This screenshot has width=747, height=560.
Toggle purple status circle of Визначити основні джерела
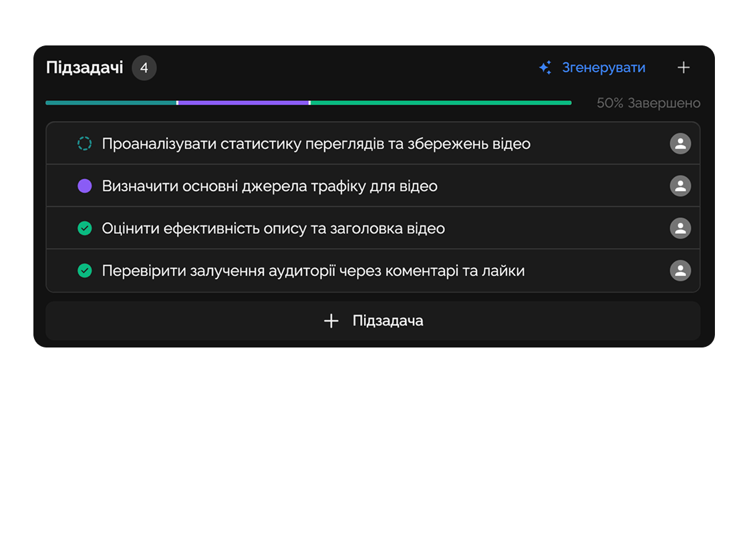84,186
